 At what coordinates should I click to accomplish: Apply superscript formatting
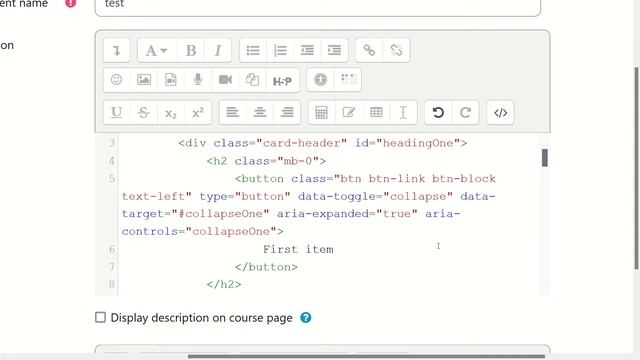pos(198,112)
